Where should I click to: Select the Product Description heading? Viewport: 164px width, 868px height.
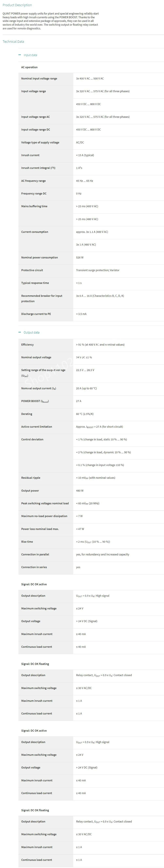click(17, 5)
